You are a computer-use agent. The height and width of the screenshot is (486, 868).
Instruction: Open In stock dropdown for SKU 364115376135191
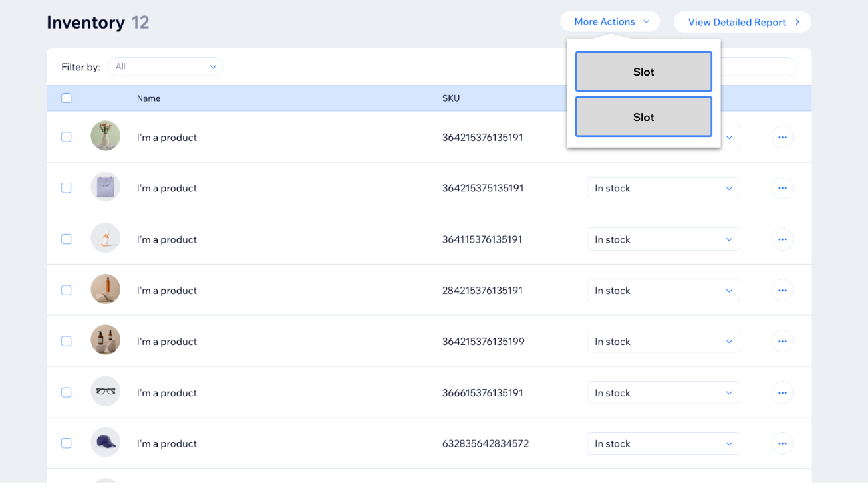click(663, 239)
